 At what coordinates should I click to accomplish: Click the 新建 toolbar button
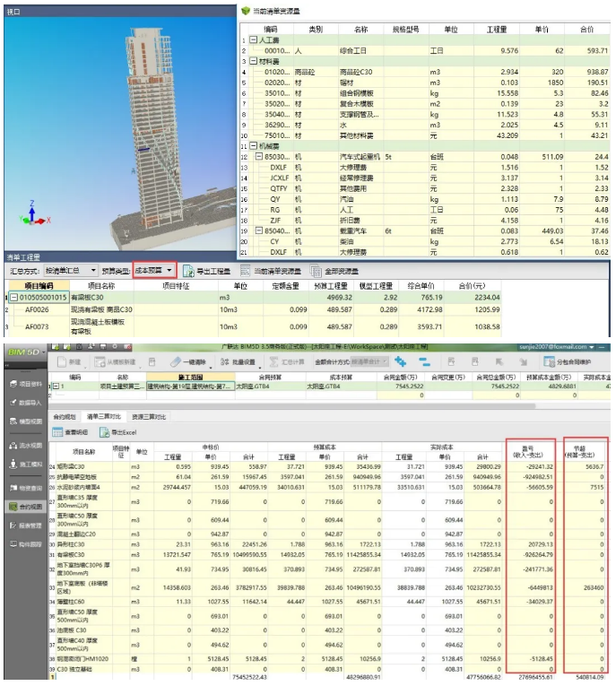click(69, 361)
